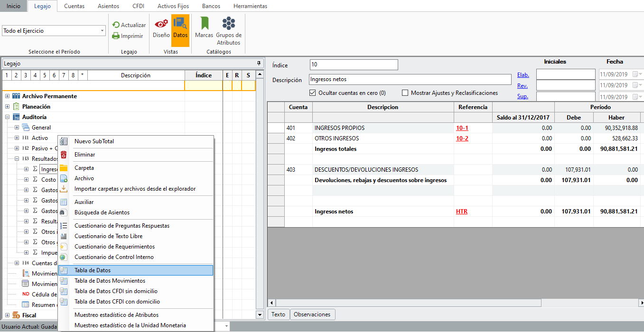Click the Observaciones button
This screenshot has height=332, width=644.
(312, 314)
